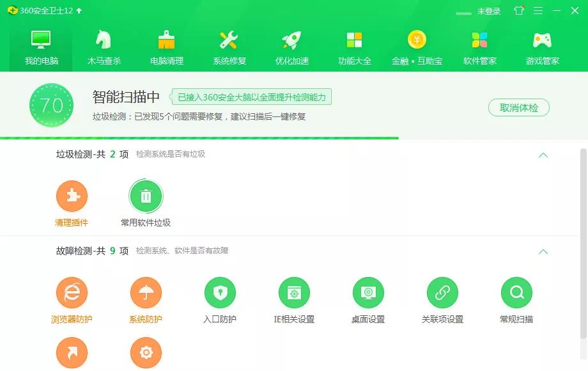Open 系统防护 system protection
Image resolution: width=588 pixels, height=371 pixels.
[x=146, y=291]
